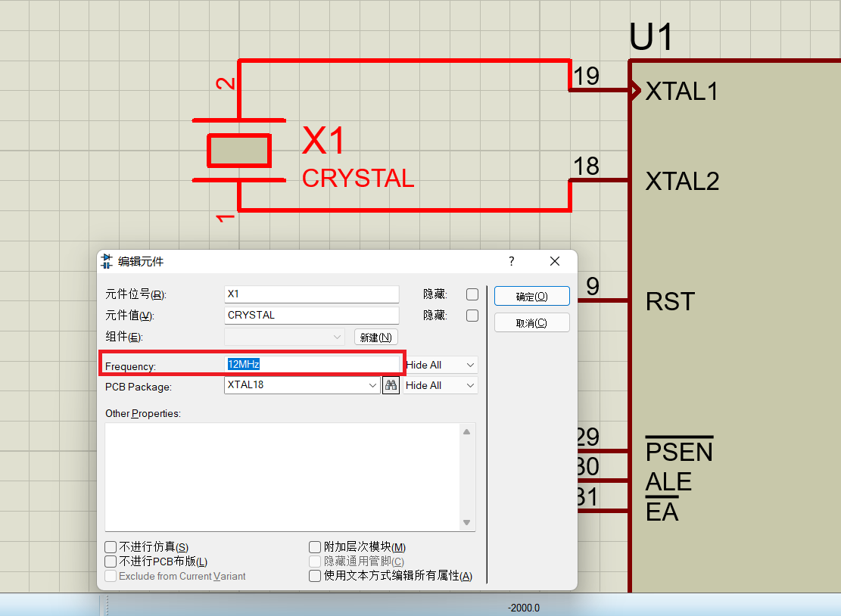Click the -2000.0 coordinate in status bar
The width and height of the screenshot is (841, 616).
pyautogui.click(x=524, y=608)
